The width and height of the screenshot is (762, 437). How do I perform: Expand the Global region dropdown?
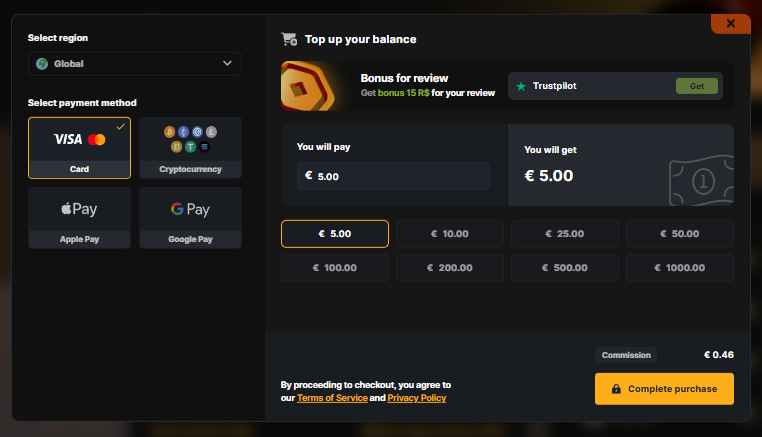click(134, 64)
